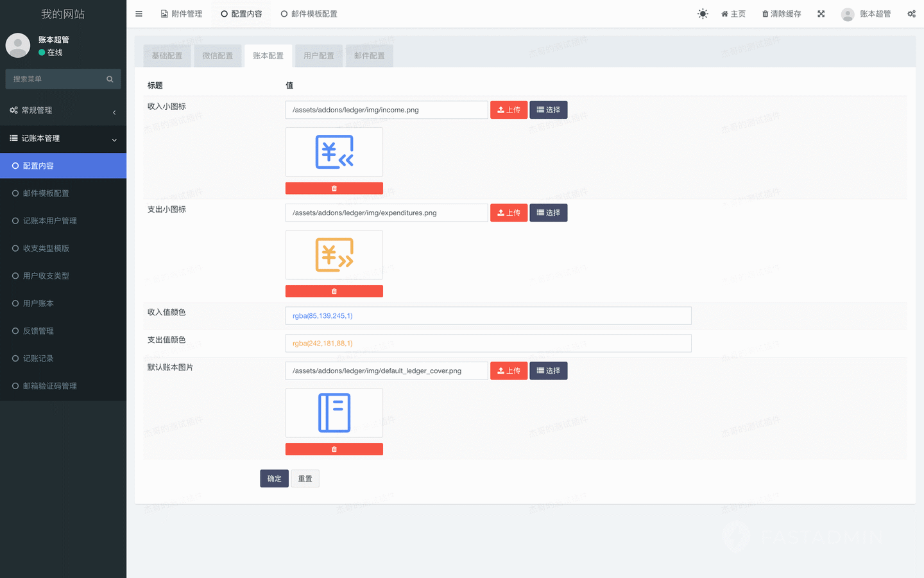This screenshot has width=924, height=578.
Task: Delete the income icon image with trash button
Action: (x=334, y=188)
